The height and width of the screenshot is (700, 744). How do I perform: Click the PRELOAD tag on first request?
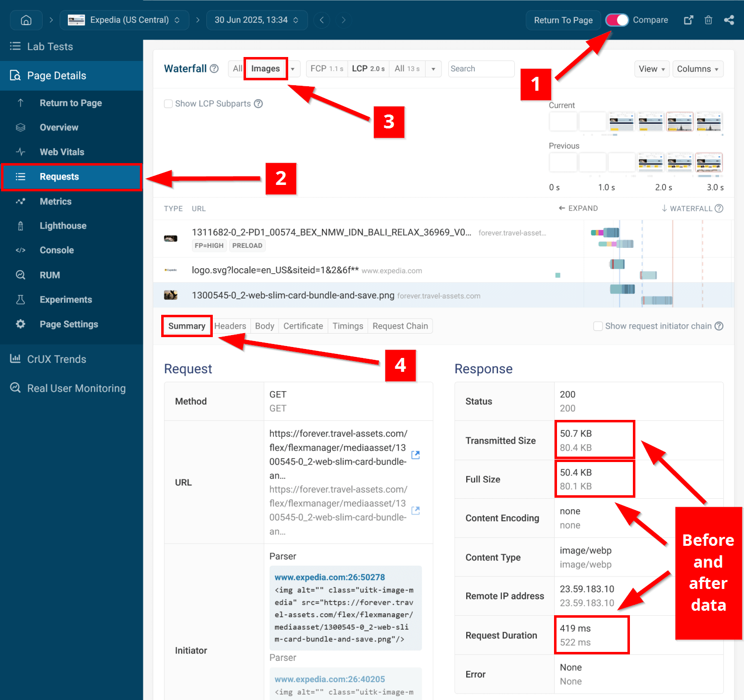pyautogui.click(x=247, y=245)
